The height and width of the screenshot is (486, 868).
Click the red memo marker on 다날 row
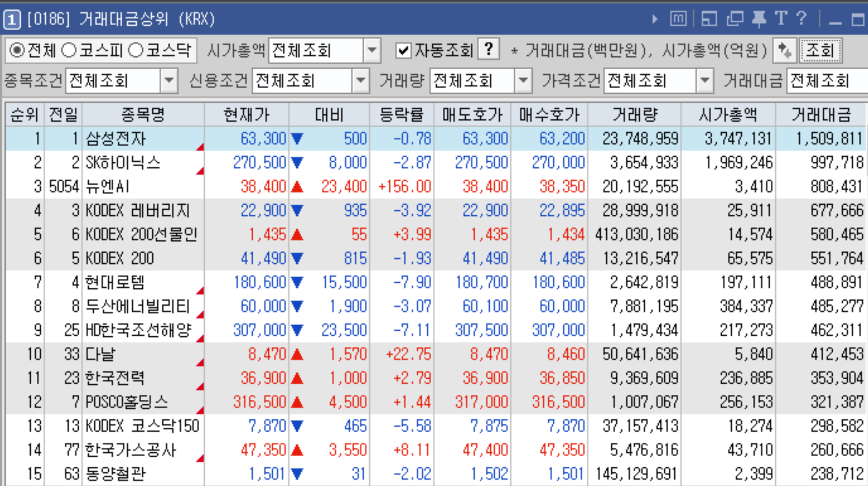pos(200,362)
